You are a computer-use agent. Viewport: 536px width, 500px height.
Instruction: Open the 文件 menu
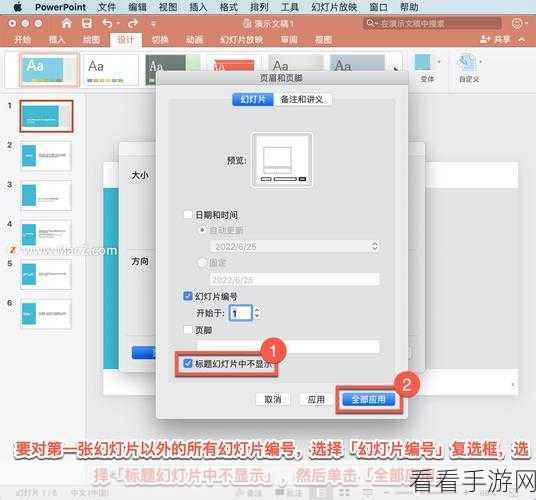[x=107, y=7]
